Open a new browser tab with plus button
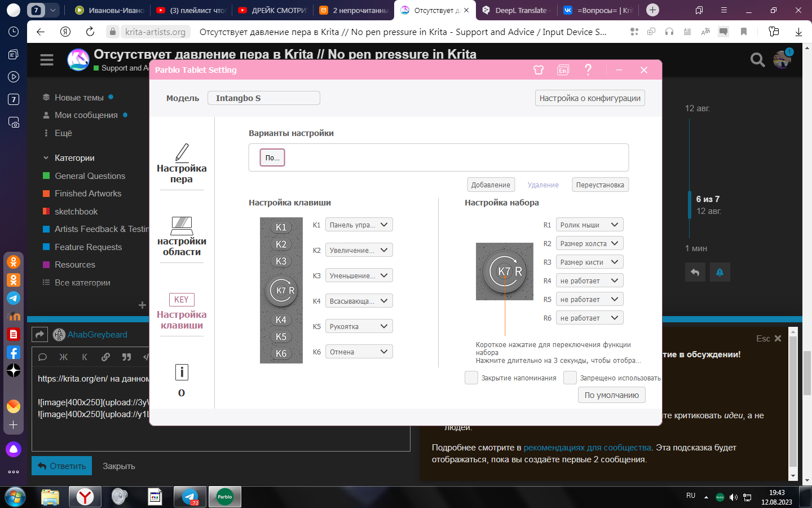812x508 pixels. click(x=652, y=10)
